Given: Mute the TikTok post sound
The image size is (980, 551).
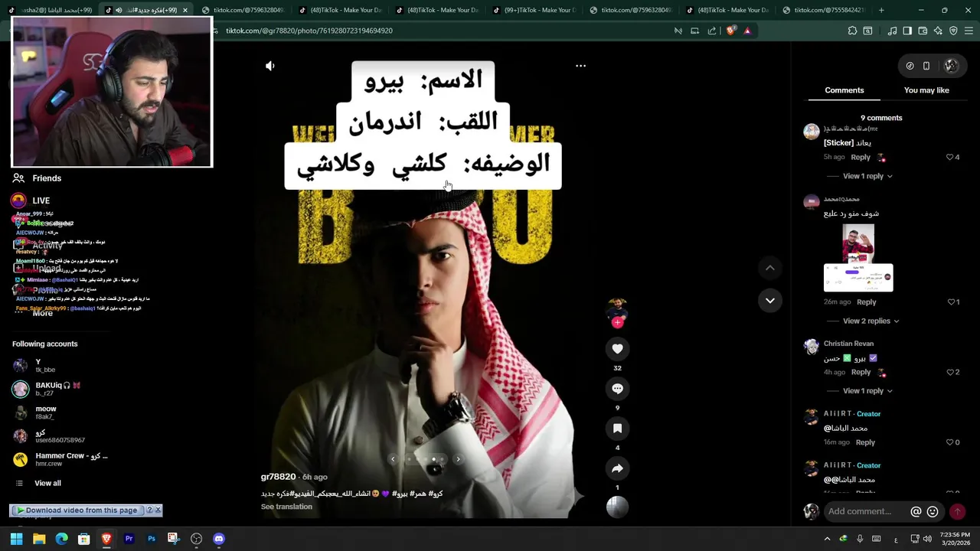Looking at the screenshot, I should 270,66.
